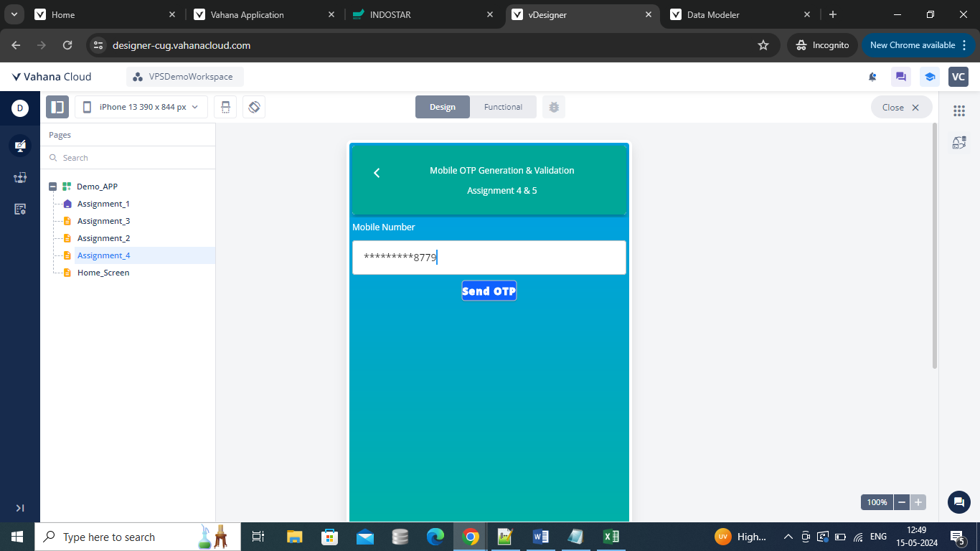980x551 pixels.
Task: Click the Send OTP button
Action: (x=489, y=291)
